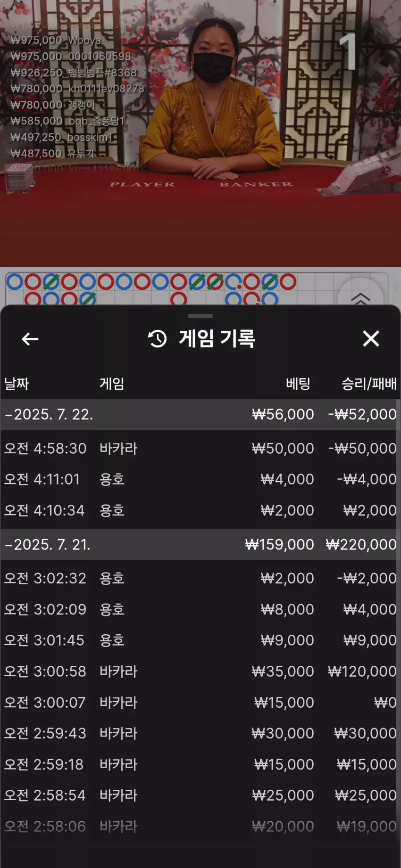Open the 오전 3:00:58 바카라 record

pos(200,671)
